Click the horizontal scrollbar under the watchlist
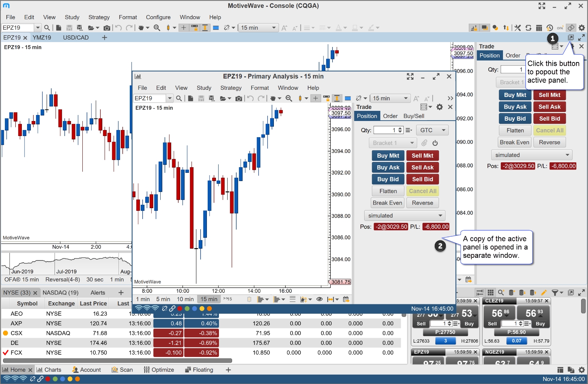Screen dimensions: 588x384 click(x=117, y=361)
